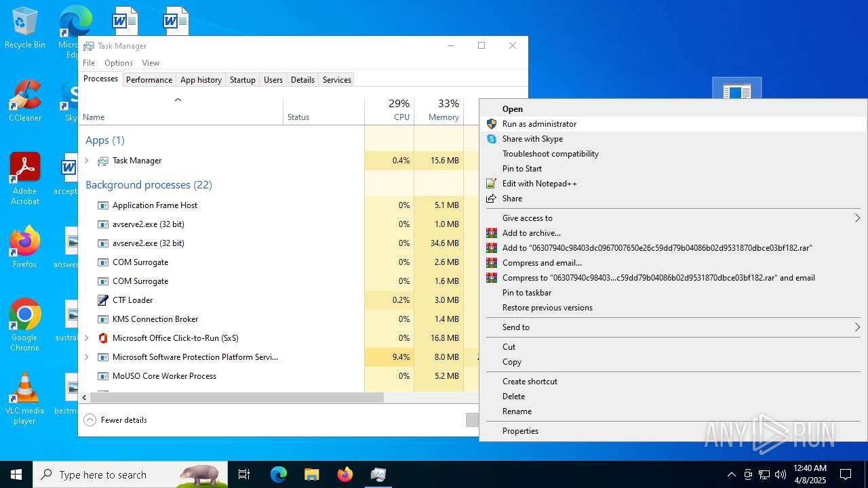This screenshot has width=868, height=488.
Task: Sort by the Memory column header
Action: pos(439,110)
